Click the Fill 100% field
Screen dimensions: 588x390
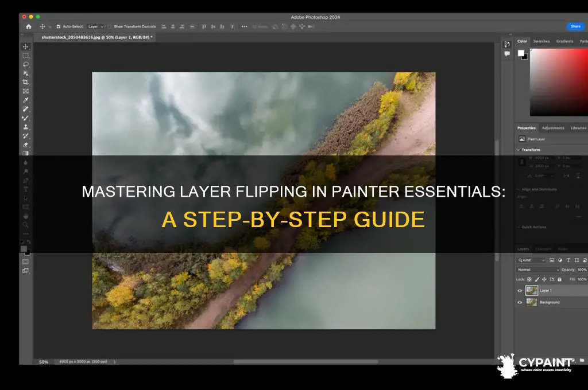pyautogui.click(x=582, y=279)
